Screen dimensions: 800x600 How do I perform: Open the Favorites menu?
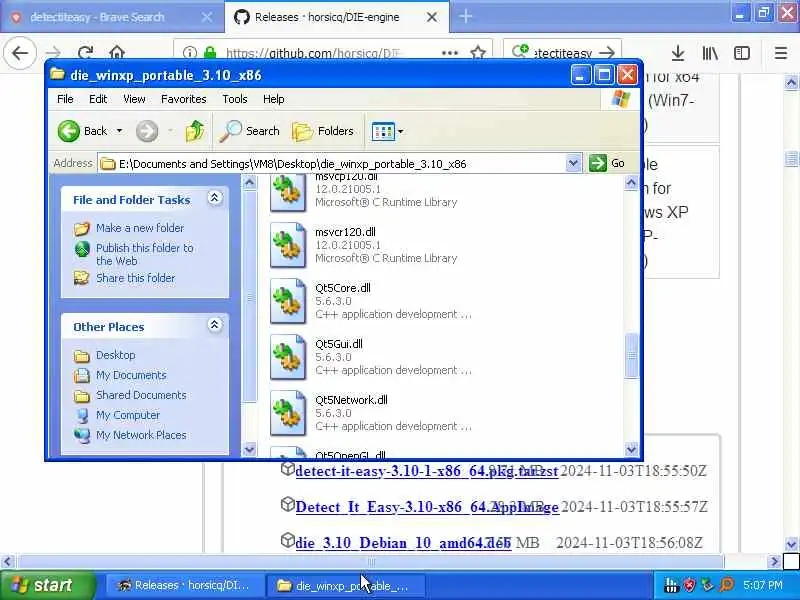pyautogui.click(x=184, y=99)
